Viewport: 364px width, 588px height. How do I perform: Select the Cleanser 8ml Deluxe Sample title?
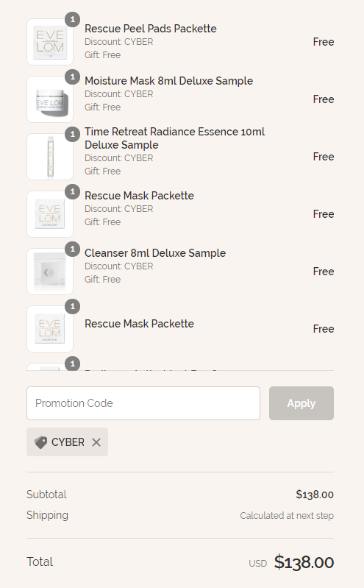tap(155, 252)
